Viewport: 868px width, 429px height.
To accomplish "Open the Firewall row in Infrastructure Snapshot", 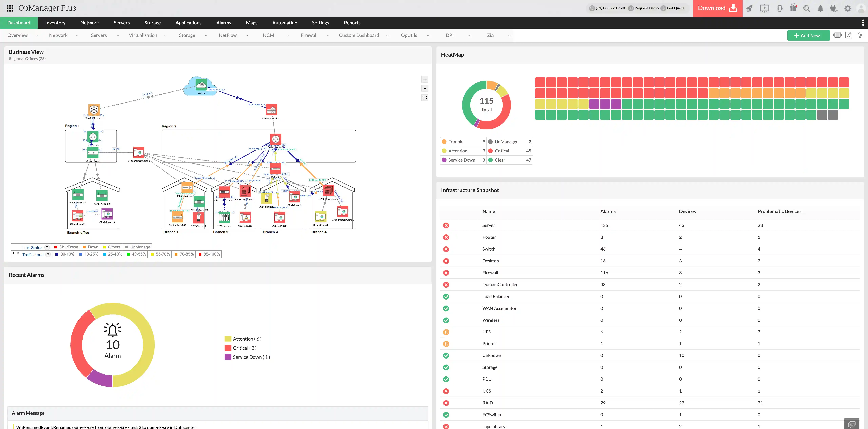I will point(649,273).
